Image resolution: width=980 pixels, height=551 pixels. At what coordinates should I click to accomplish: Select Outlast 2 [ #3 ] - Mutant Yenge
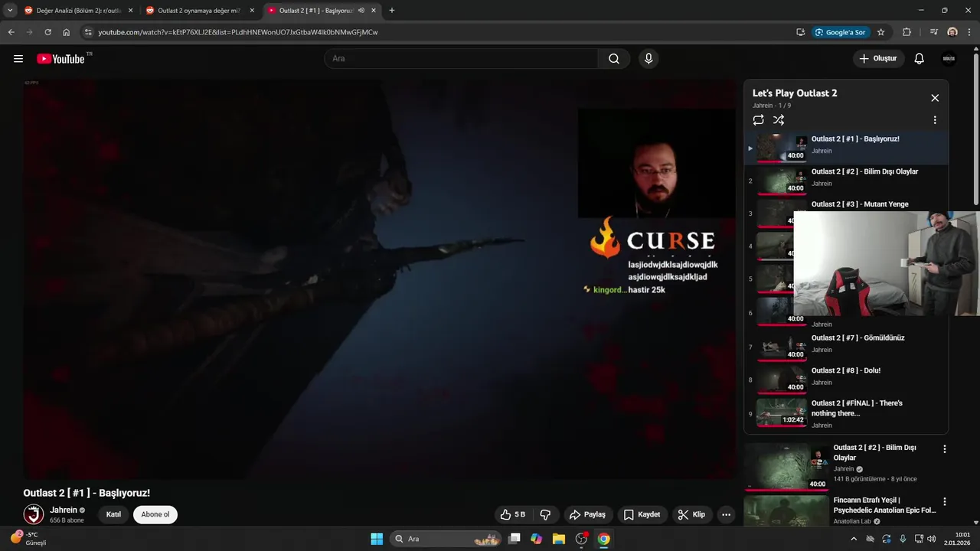pos(860,204)
